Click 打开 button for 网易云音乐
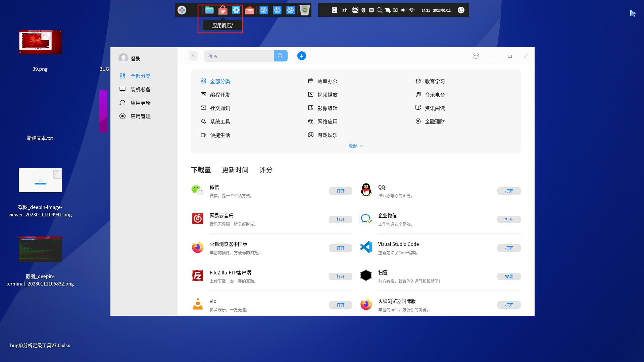The height and width of the screenshot is (362, 644). (341, 219)
